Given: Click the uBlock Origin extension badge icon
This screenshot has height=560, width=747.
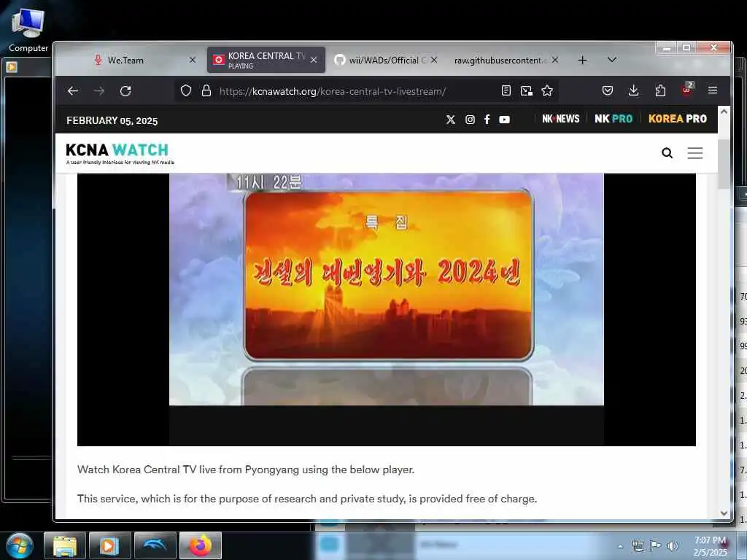Looking at the screenshot, I should pos(687,90).
